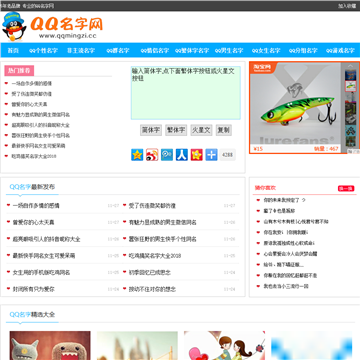360x360 pixels.
Task: Open the 非主流名字 nav item
Action: click(81, 51)
